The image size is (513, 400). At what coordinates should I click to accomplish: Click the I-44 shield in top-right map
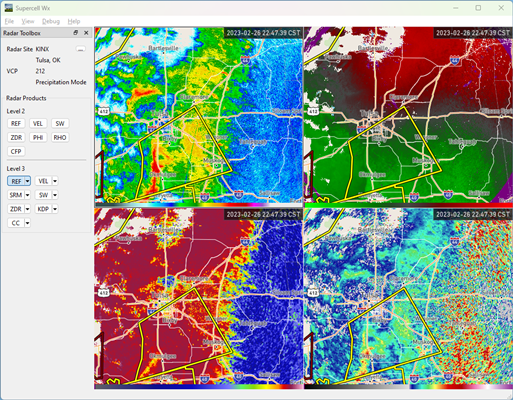[454, 60]
